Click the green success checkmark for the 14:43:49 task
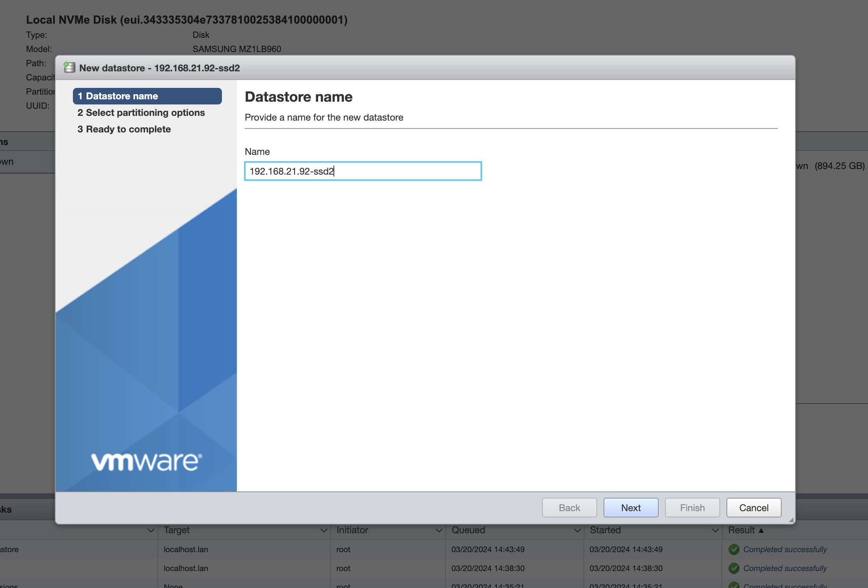 pos(733,549)
